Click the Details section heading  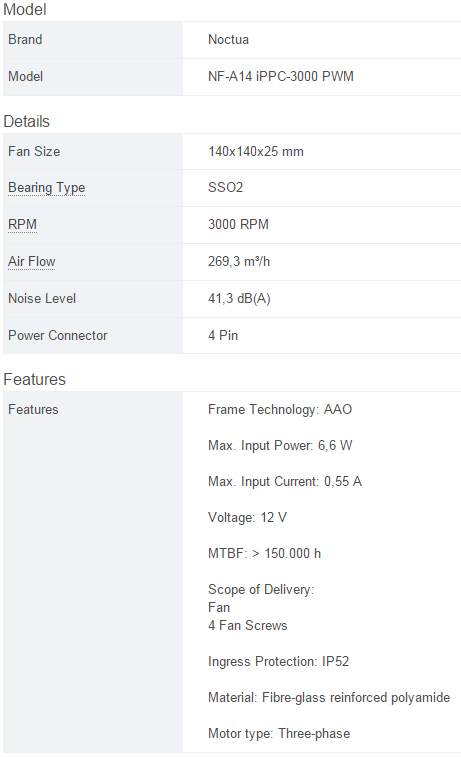(x=27, y=121)
